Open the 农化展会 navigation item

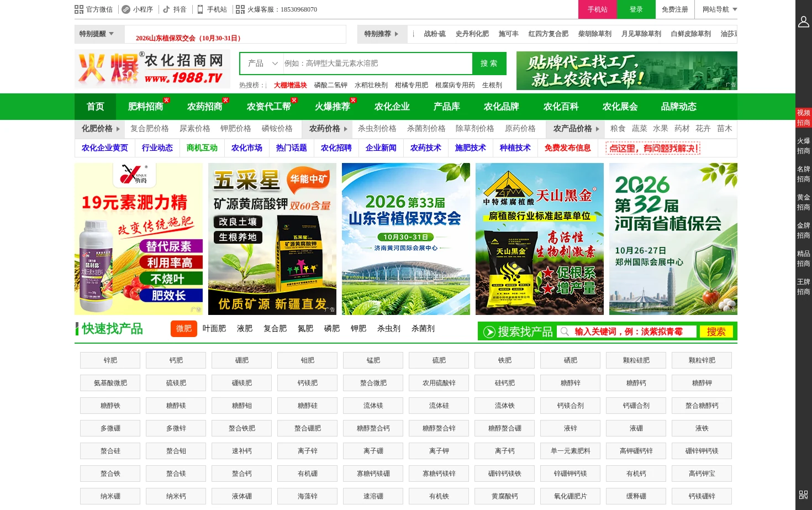(620, 107)
